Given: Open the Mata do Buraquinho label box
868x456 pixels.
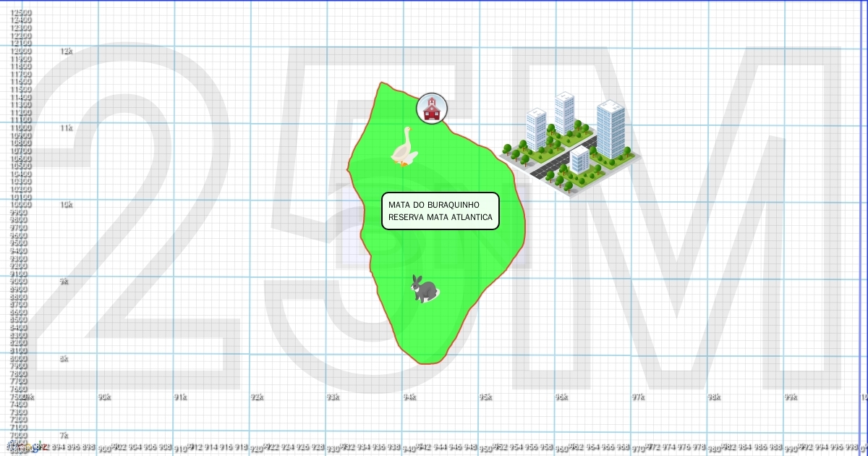Looking at the screenshot, I should pyautogui.click(x=441, y=211).
